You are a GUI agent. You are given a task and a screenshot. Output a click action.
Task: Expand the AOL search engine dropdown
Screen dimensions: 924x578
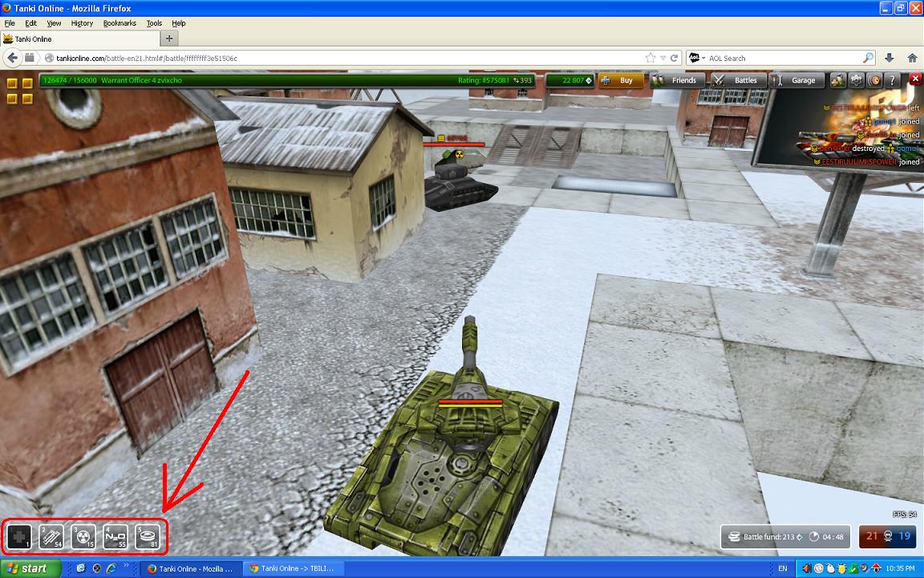[697, 58]
